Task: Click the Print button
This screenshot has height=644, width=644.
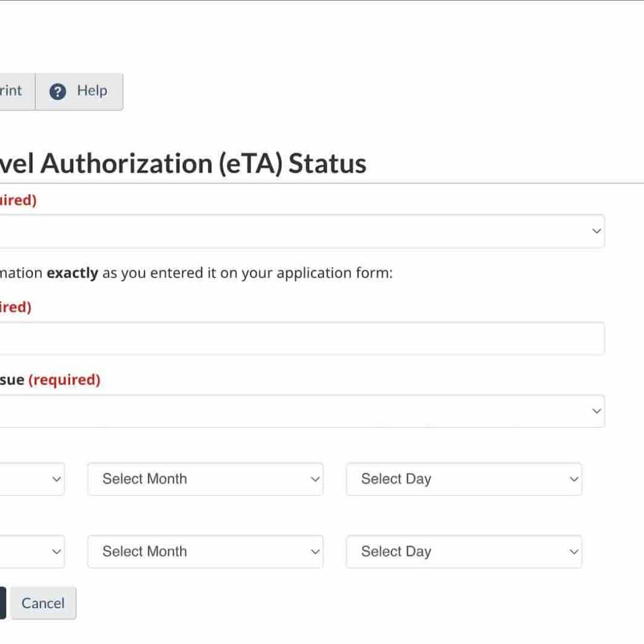Action: [12, 91]
